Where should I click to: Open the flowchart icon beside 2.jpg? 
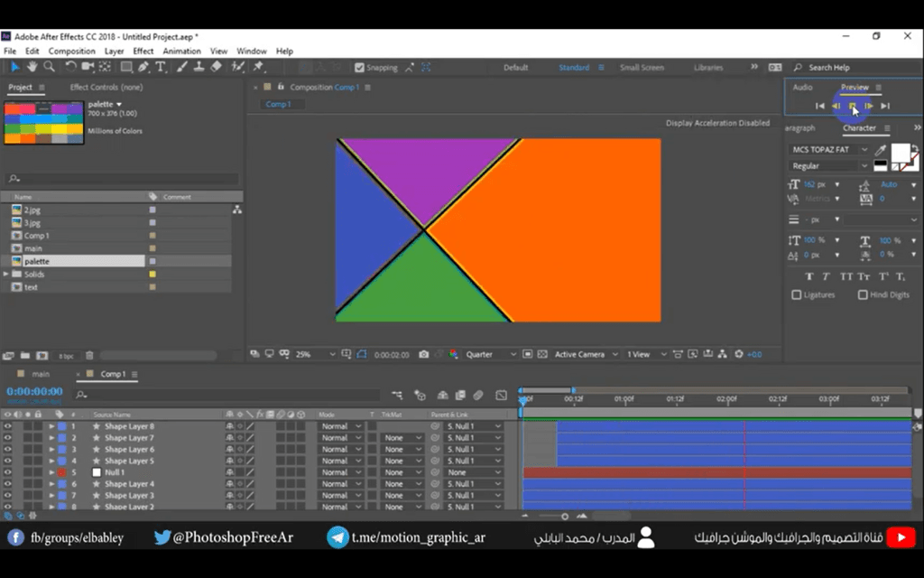coord(237,210)
